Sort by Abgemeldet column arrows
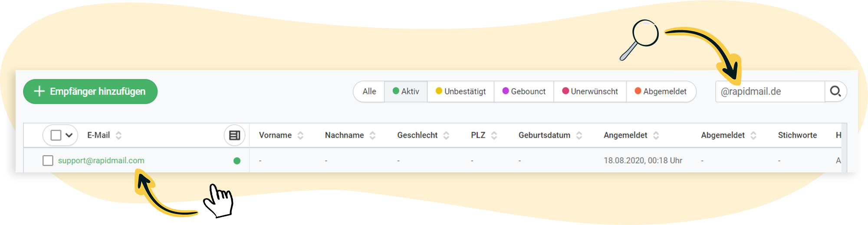Viewport: 868px width, 225px height. (x=753, y=136)
